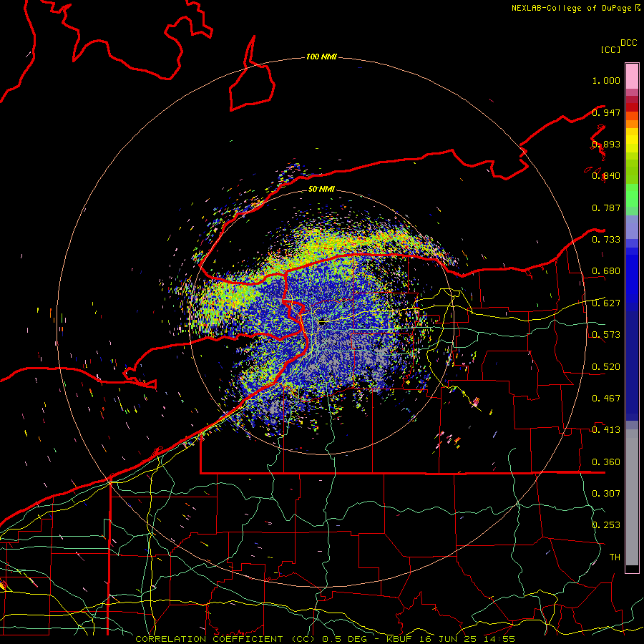Click the 0.520 scale value
Viewport: 644px width, 644px height.
coord(606,367)
